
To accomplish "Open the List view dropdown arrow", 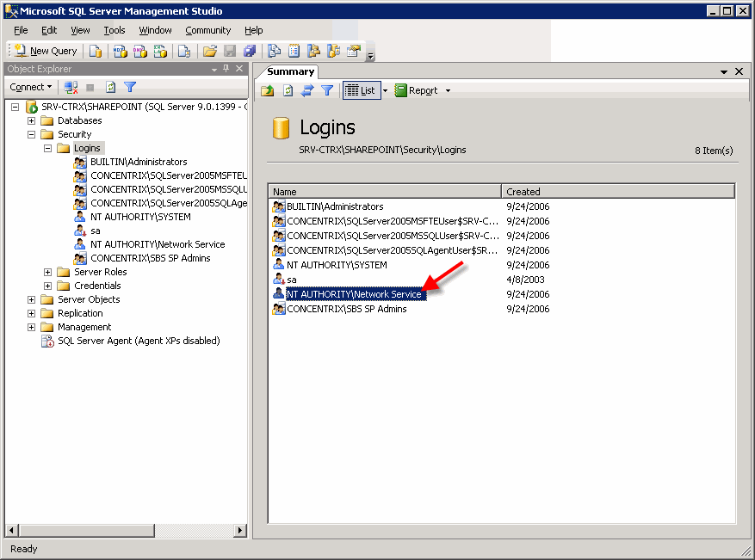I will [385, 90].
